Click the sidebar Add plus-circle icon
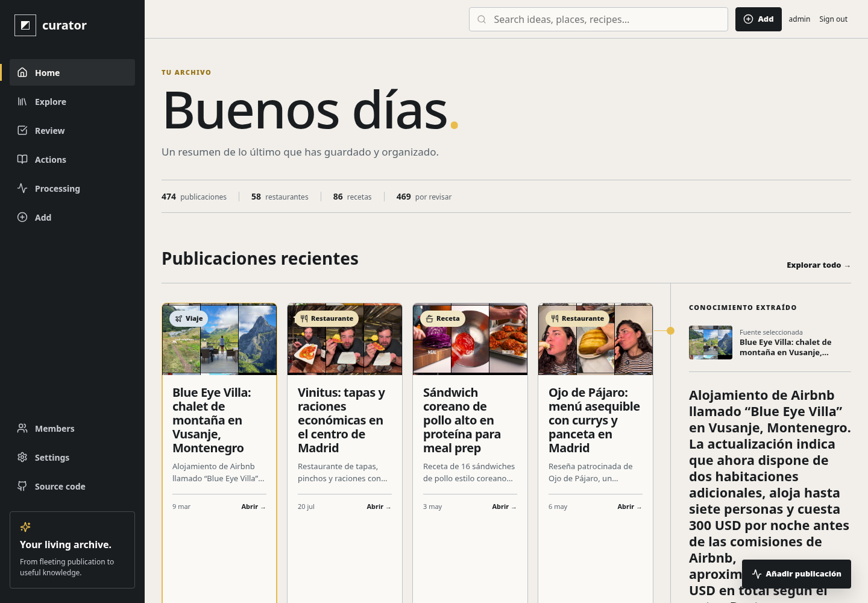The height and width of the screenshot is (603, 868). (22, 217)
